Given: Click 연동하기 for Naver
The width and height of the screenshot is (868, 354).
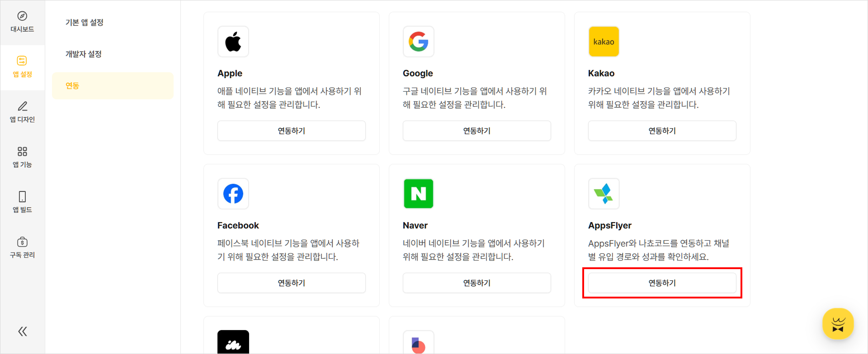Looking at the screenshot, I should pyautogui.click(x=477, y=283).
